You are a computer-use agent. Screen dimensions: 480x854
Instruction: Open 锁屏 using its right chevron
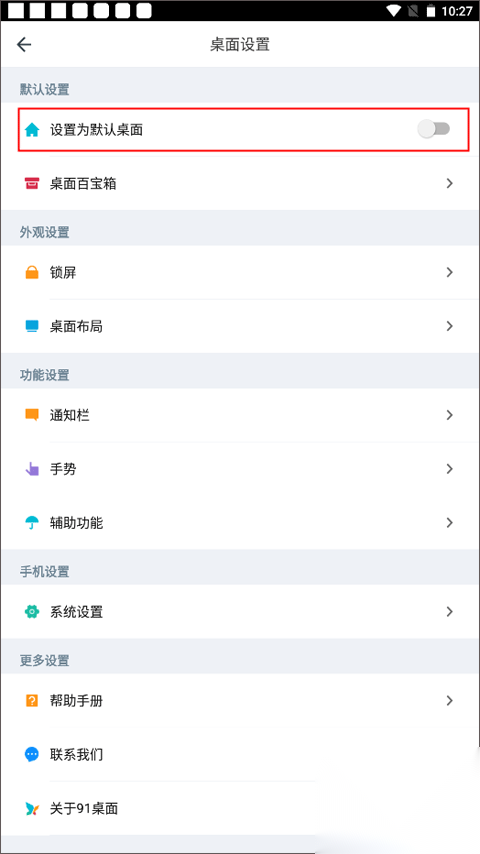[449, 272]
